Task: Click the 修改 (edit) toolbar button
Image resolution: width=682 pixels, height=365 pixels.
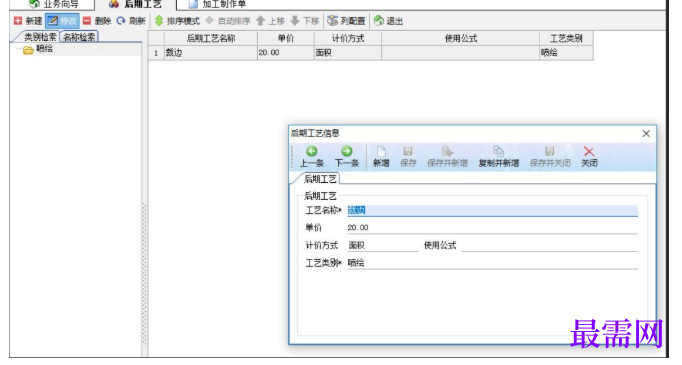Action: [x=62, y=20]
